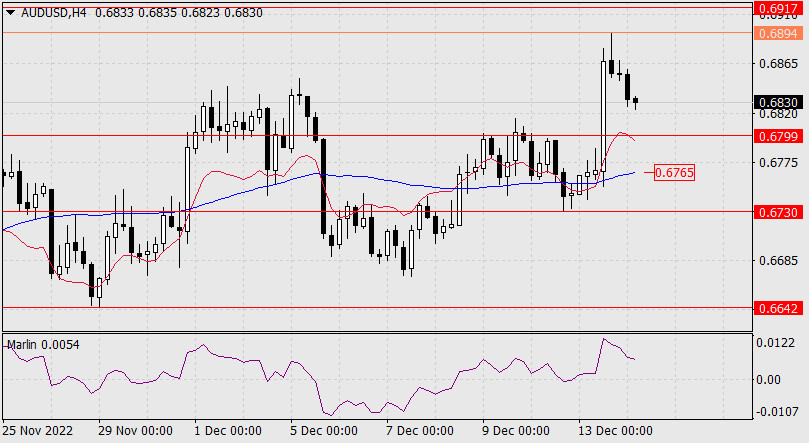Click the boxed 0.6765 price label
Image resolution: width=809 pixels, height=443 pixels.
click(x=674, y=173)
